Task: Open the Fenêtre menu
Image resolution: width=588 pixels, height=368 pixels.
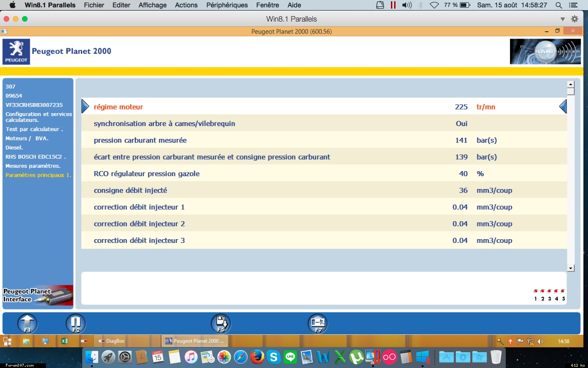Action: pyautogui.click(x=267, y=5)
